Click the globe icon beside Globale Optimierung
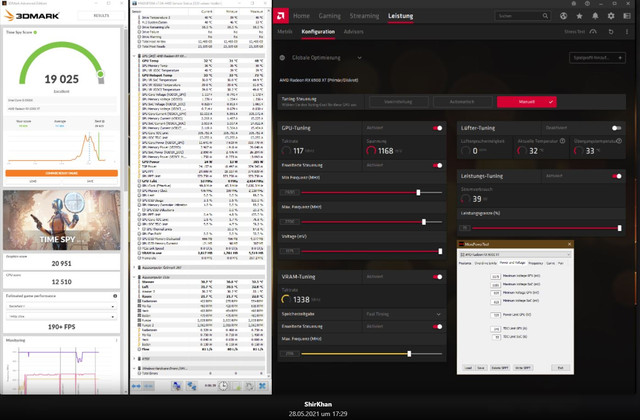Screen dimensions: 640x420 [282, 58]
